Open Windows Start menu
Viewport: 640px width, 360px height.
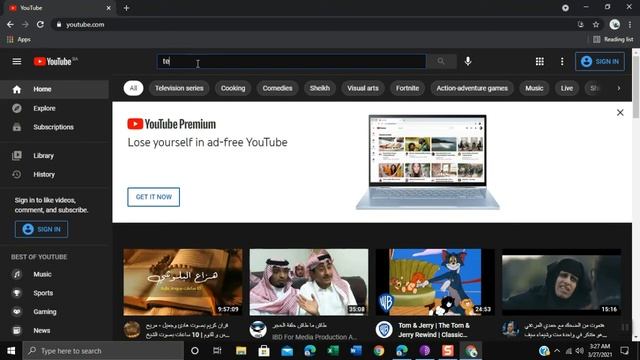11,351
